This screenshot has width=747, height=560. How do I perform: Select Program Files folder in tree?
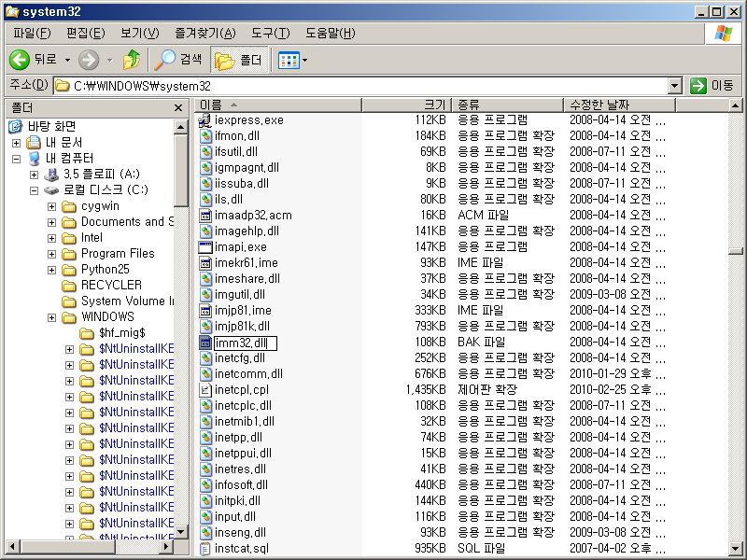click(x=118, y=254)
